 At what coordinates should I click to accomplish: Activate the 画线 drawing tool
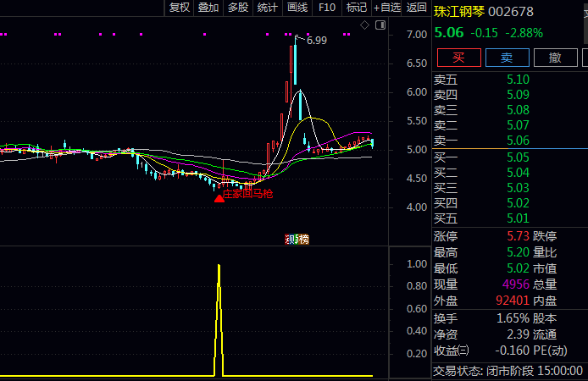[297, 8]
